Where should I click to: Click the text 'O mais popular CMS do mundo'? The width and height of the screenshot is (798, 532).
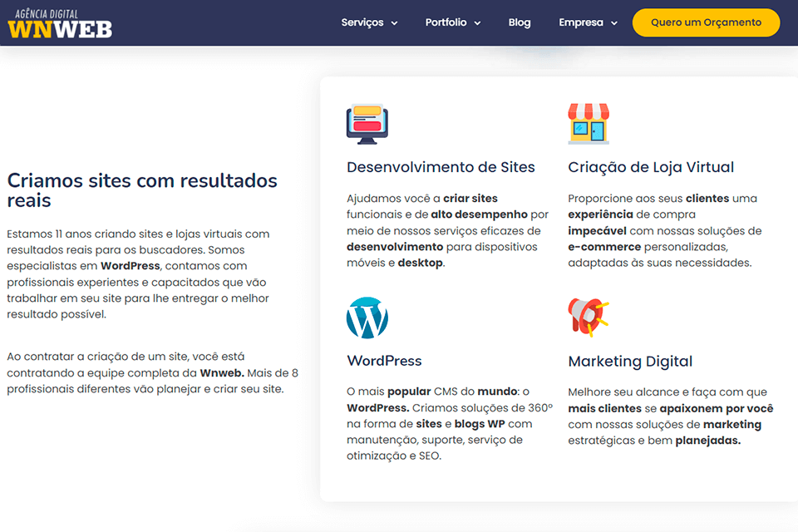[431, 392]
